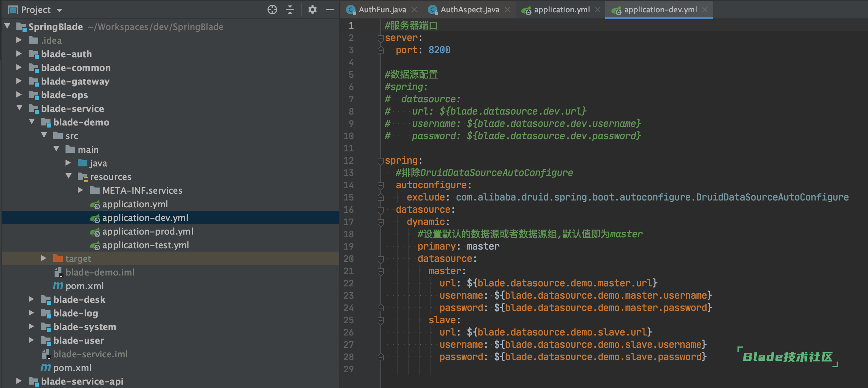The width and height of the screenshot is (868, 388).
Task: Fold the autoconfigure block at line 14
Action: tap(381, 185)
